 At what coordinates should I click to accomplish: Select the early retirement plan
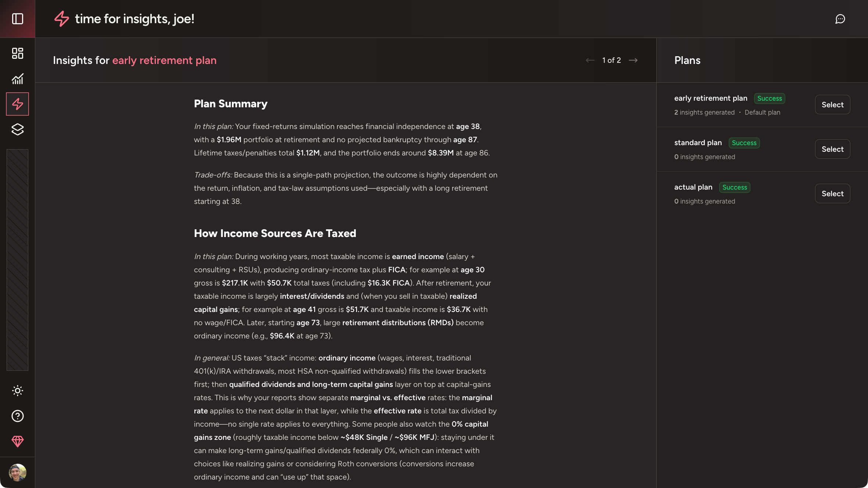point(832,104)
